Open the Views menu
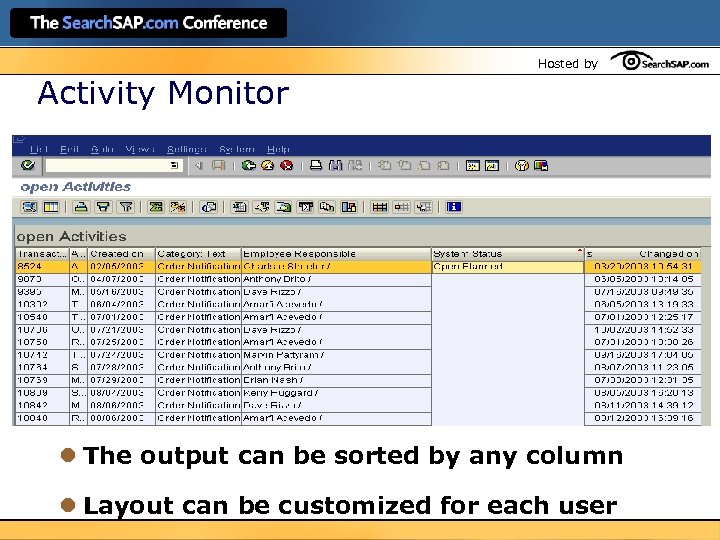Screen dimensions: 720x540 (x=140, y=149)
